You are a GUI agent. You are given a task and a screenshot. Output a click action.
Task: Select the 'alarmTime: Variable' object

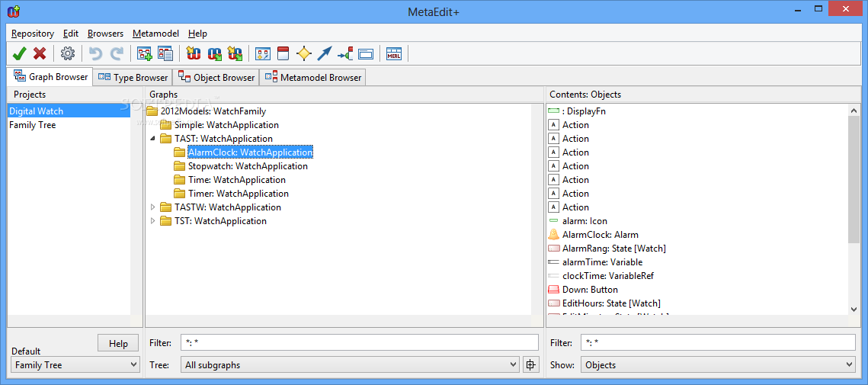pyautogui.click(x=602, y=262)
